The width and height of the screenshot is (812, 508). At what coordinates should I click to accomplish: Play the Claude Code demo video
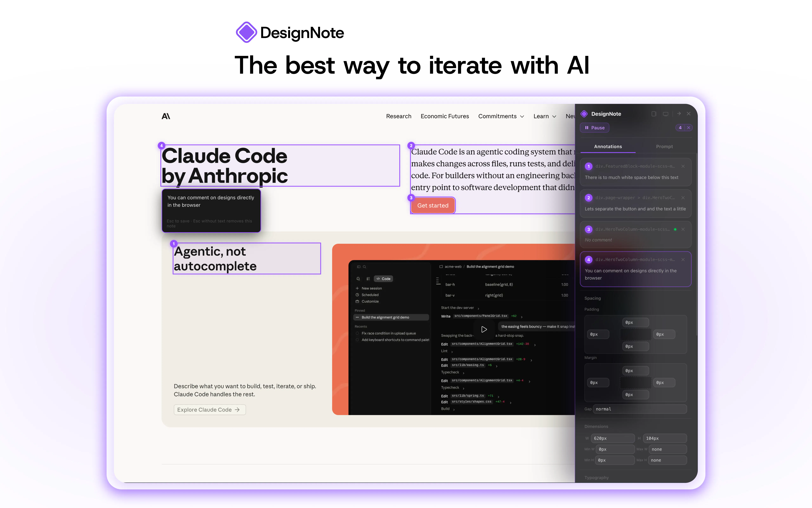[484, 329]
